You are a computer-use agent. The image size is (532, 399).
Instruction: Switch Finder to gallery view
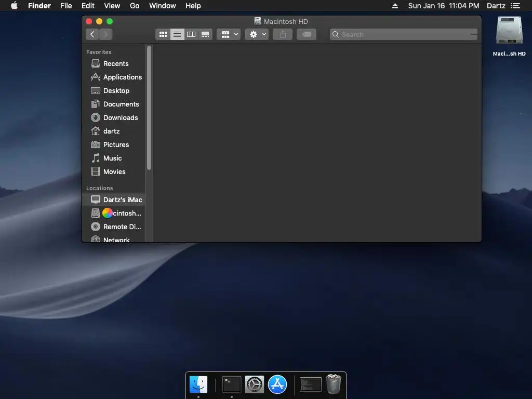(205, 34)
